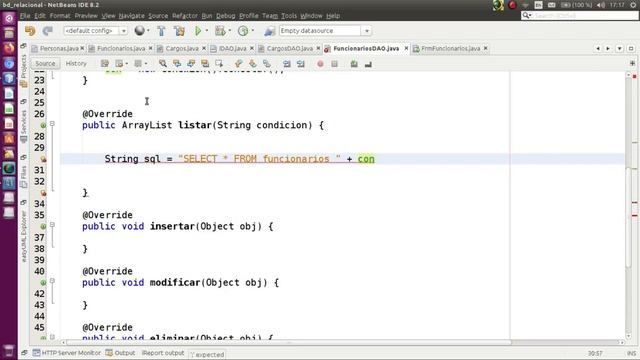This screenshot has height=360, width=640.
Task: Click Next Bookmark icon
Action: point(253,64)
